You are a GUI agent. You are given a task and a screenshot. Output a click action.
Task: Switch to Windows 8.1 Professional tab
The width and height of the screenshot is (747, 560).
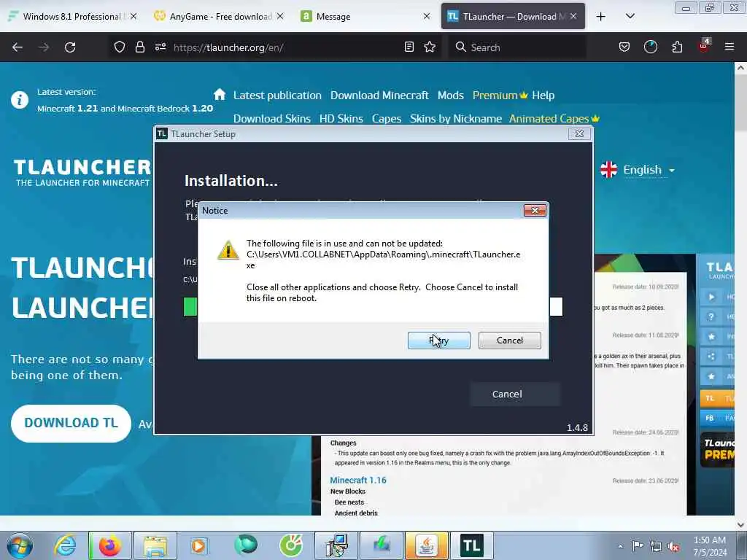[x=72, y=17]
